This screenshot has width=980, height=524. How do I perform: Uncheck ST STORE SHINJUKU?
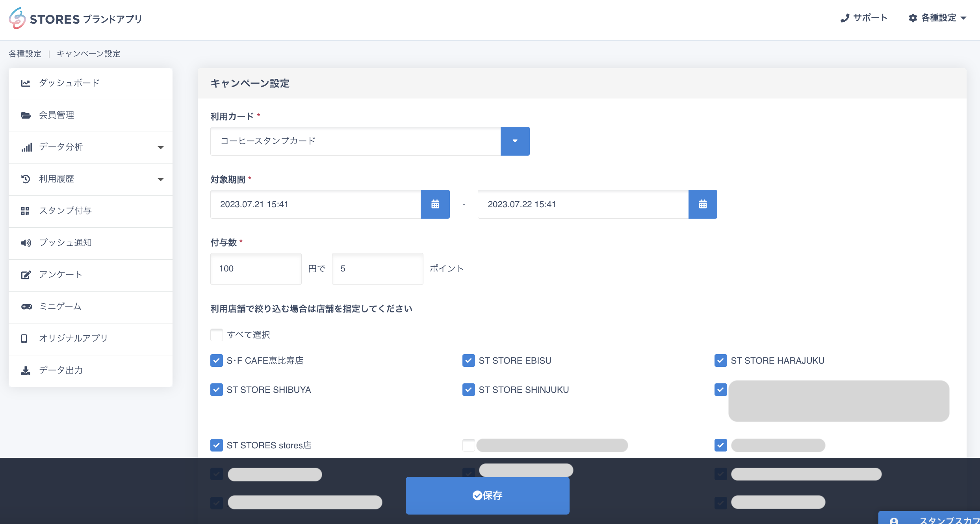coord(468,390)
